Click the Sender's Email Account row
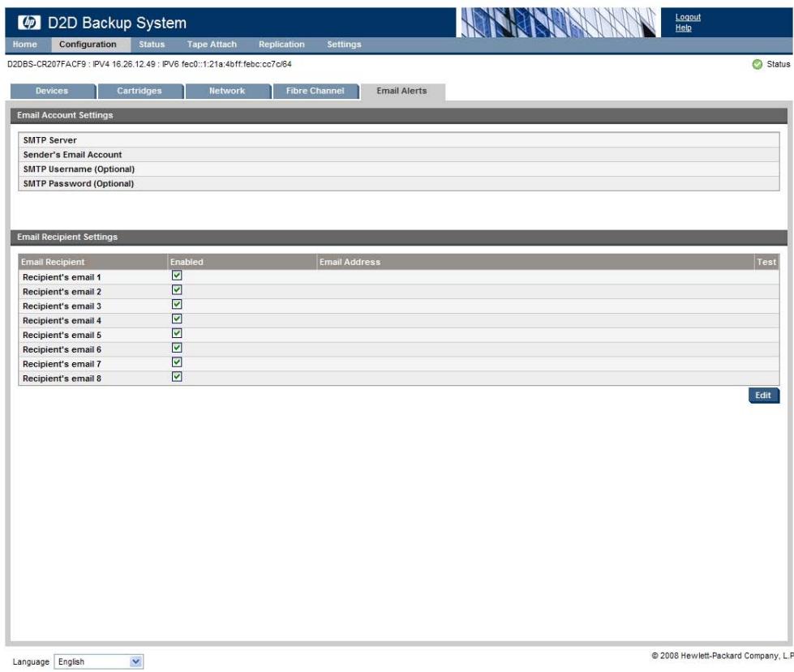Viewport: 794px width, 672px height. click(x=398, y=155)
